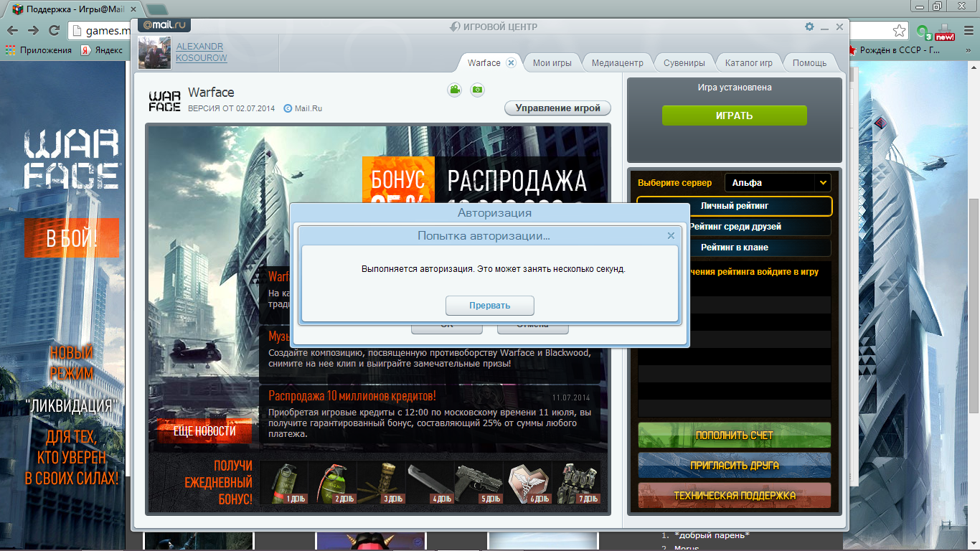The height and width of the screenshot is (551, 980).
Task: Click the ALEXANDR KOSOUROW profile link
Action: tap(202, 52)
